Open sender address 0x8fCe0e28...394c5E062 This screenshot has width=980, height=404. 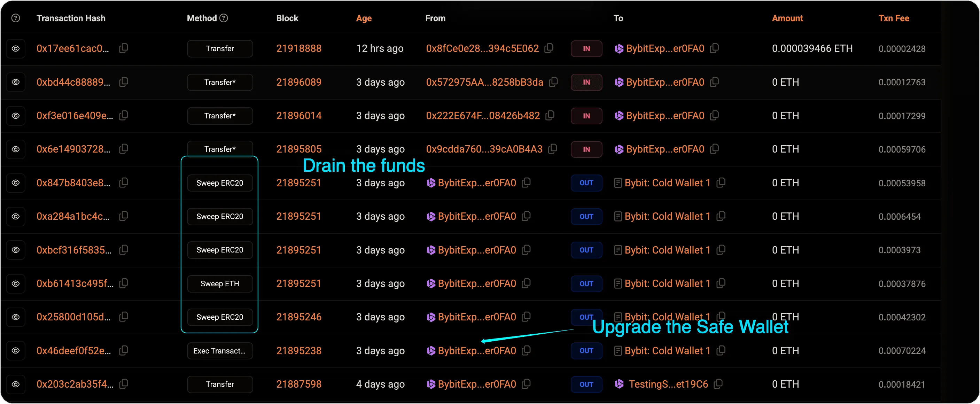482,49
